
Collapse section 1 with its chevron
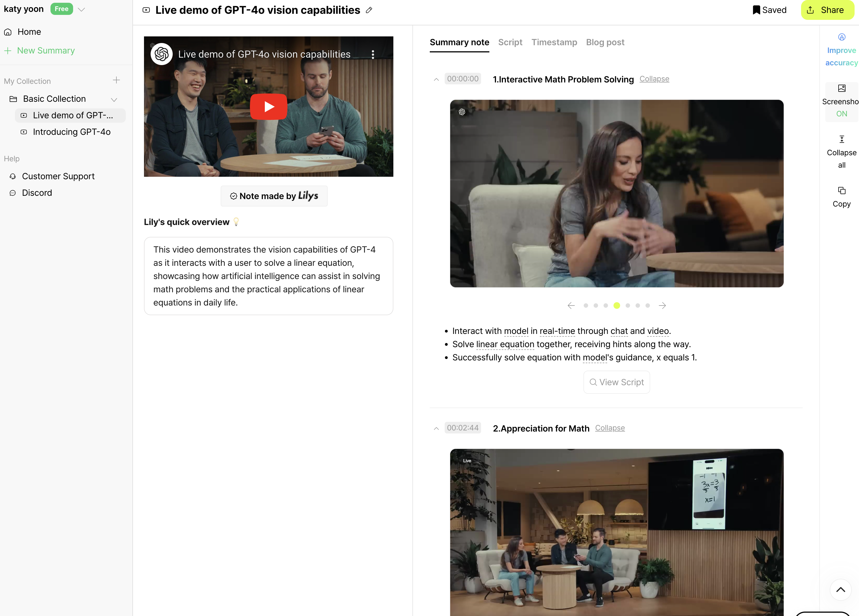click(436, 79)
